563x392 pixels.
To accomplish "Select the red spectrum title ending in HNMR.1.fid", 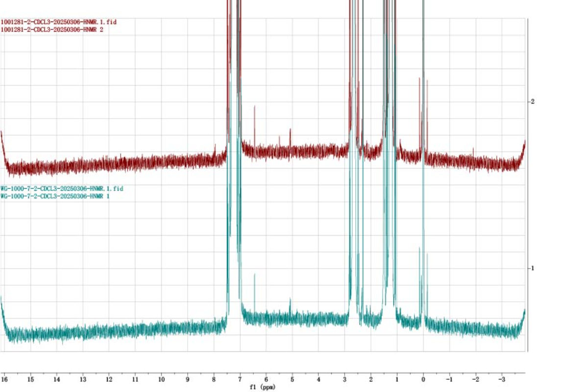I will pyautogui.click(x=58, y=22).
